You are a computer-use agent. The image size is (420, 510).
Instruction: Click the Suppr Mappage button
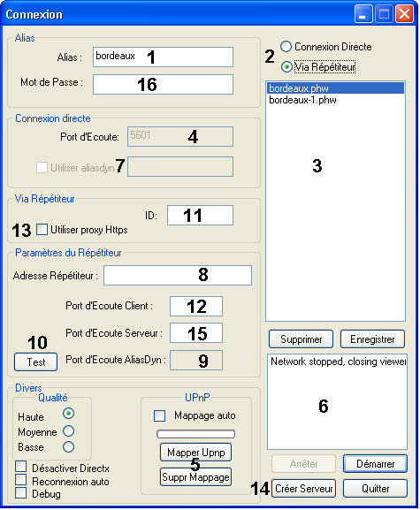point(195,477)
